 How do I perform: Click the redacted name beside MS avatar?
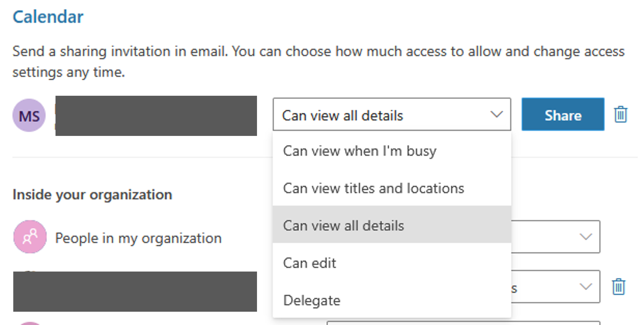click(x=156, y=116)
